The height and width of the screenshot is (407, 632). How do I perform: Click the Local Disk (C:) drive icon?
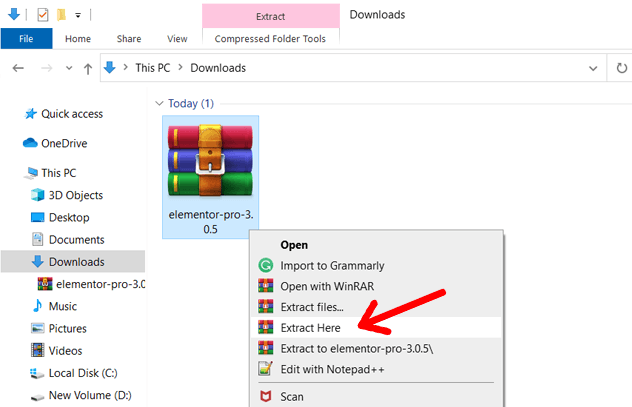pyautogui.click(x=37, y=374)
